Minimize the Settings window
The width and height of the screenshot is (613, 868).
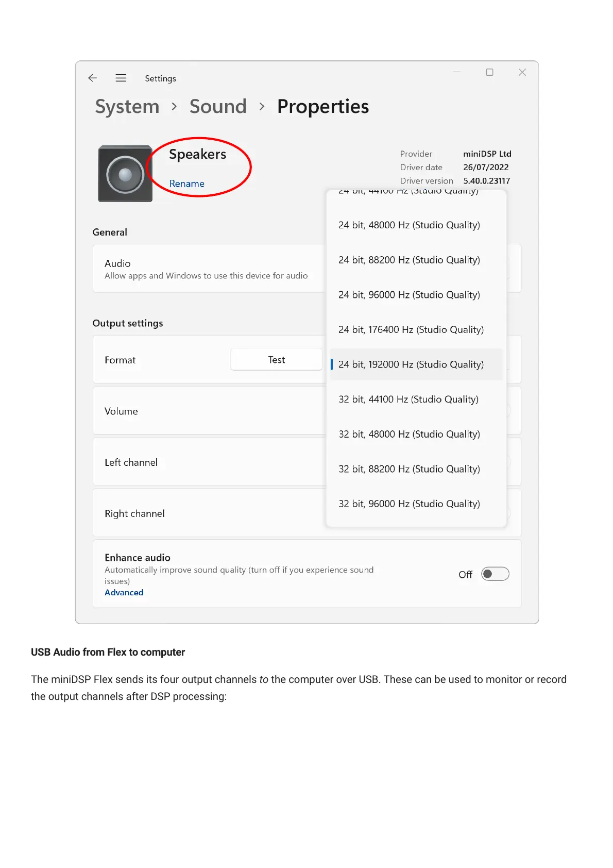457,72
